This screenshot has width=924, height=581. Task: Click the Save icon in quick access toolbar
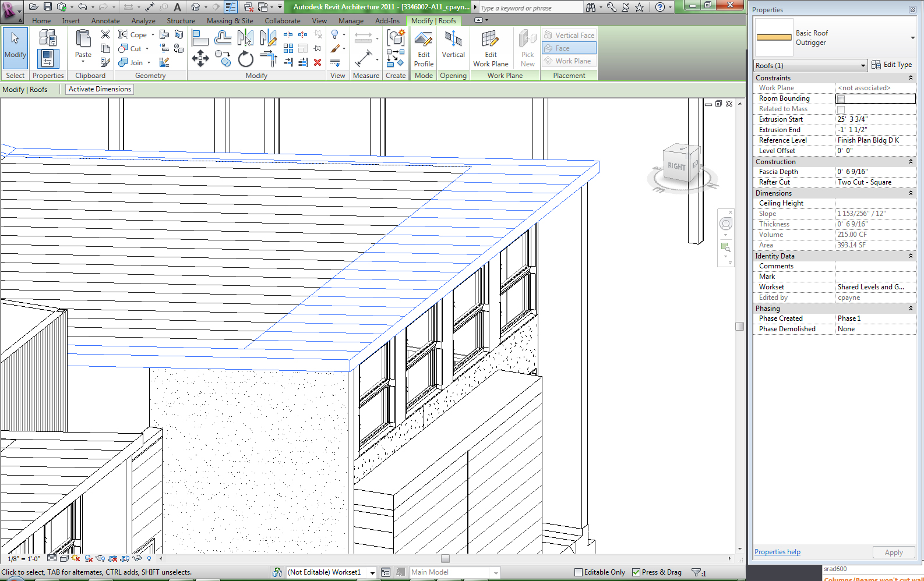(x=48, y=7)
